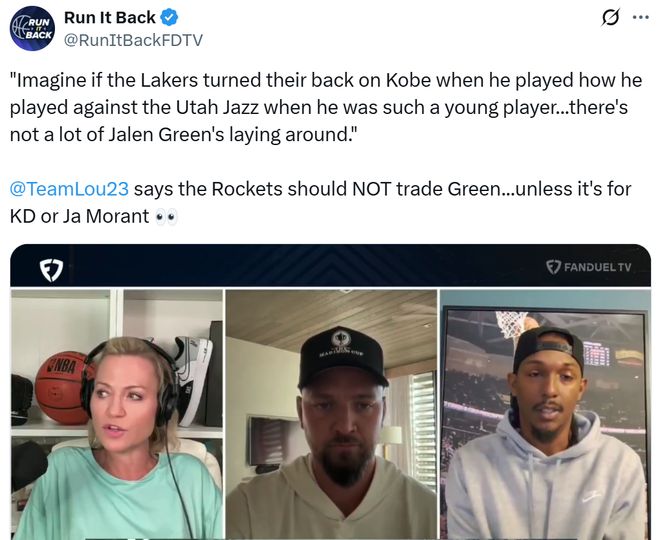The height and width of the screenshot is (540, 660).
Task: Click the middle panel man in black cap
Action: pos(331,414)
